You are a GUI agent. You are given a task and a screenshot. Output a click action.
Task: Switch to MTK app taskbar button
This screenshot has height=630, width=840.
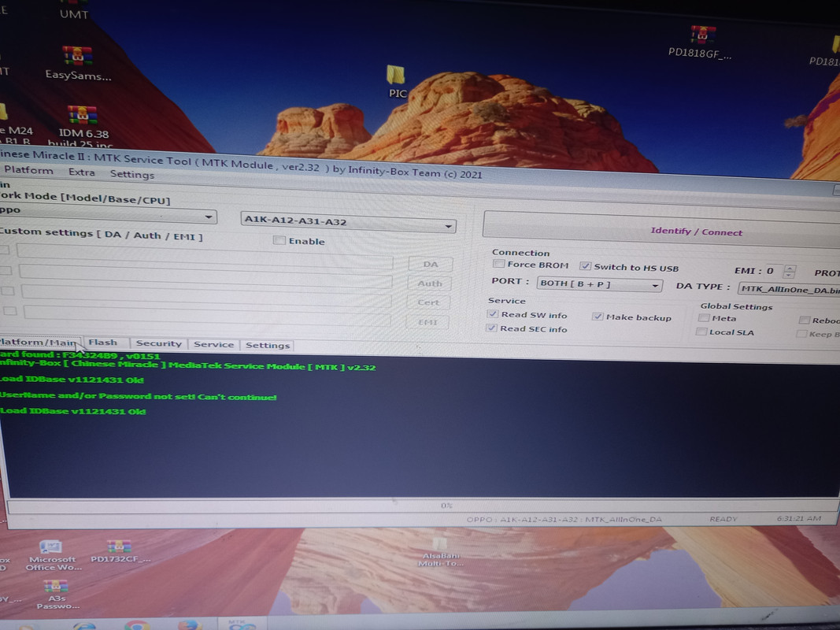coord(241,624)
